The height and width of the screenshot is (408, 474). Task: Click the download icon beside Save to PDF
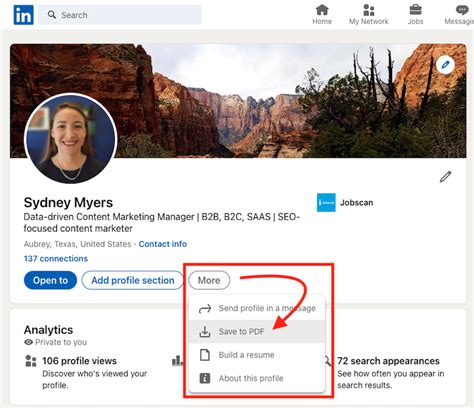(x=205, y=332)
